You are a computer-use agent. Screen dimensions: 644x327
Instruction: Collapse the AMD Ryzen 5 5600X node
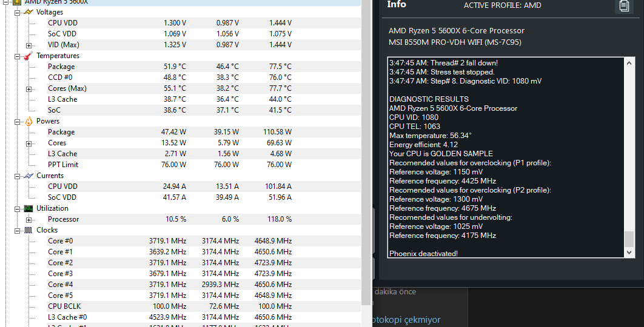click(x=5, y=2)
